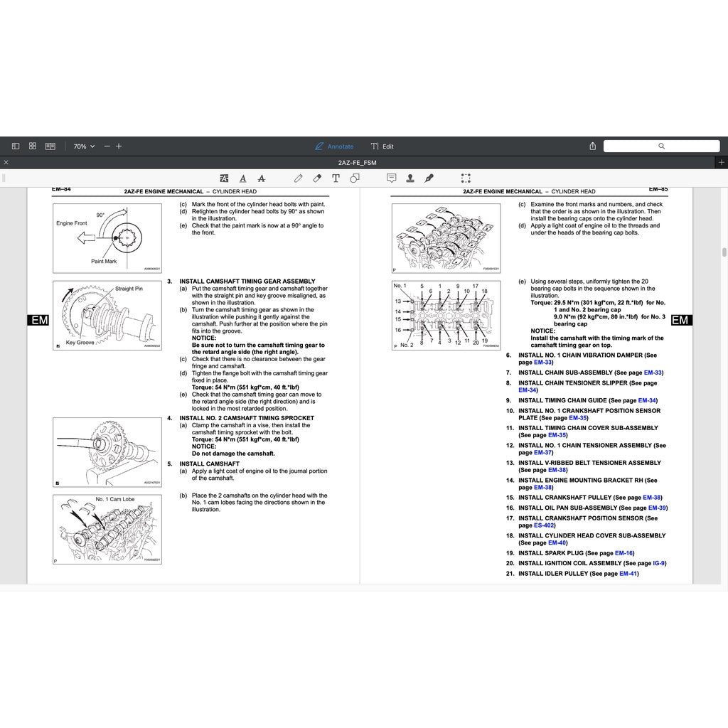Open the ES-402 page link
Image resolution: width=728 pixels, height=728 pixels.
544,525
